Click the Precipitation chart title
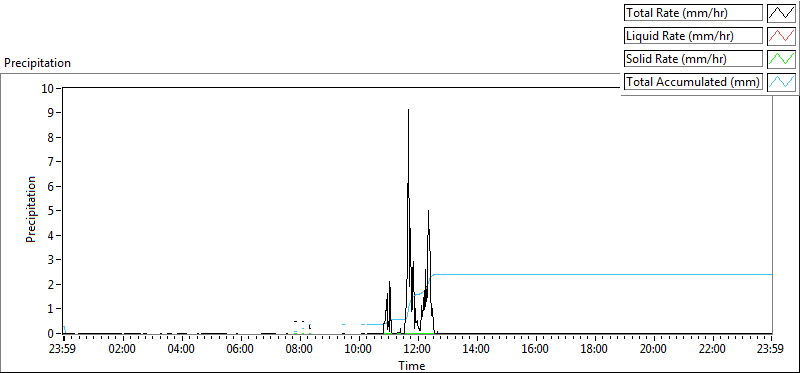This screenshot has height=373, width=800. [x=37, y=63]
